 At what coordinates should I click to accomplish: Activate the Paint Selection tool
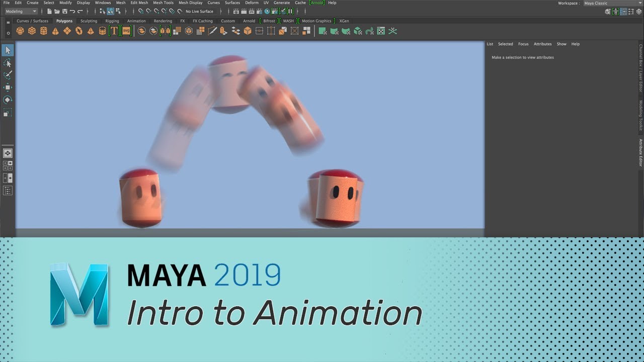click(x=8, y=75)
